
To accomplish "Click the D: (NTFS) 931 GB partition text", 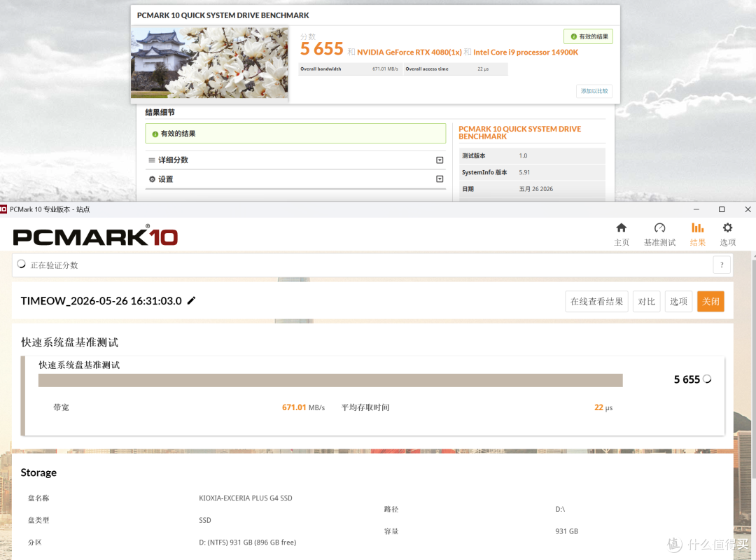I will pos(247,542).
